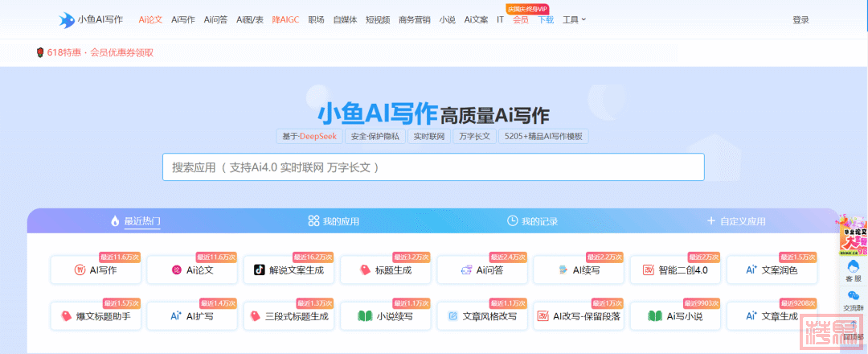Open the Ai论文 app card

192,270
